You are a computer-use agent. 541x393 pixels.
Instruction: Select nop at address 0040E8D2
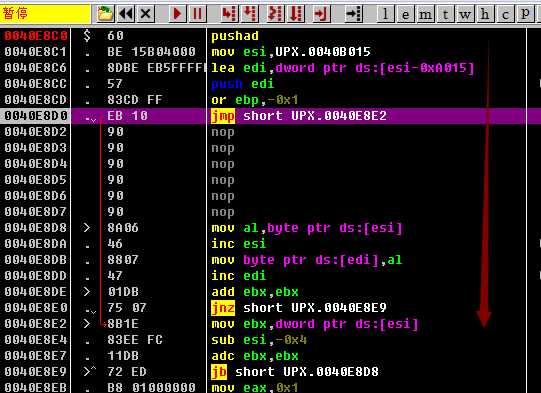tap(223, 132)
